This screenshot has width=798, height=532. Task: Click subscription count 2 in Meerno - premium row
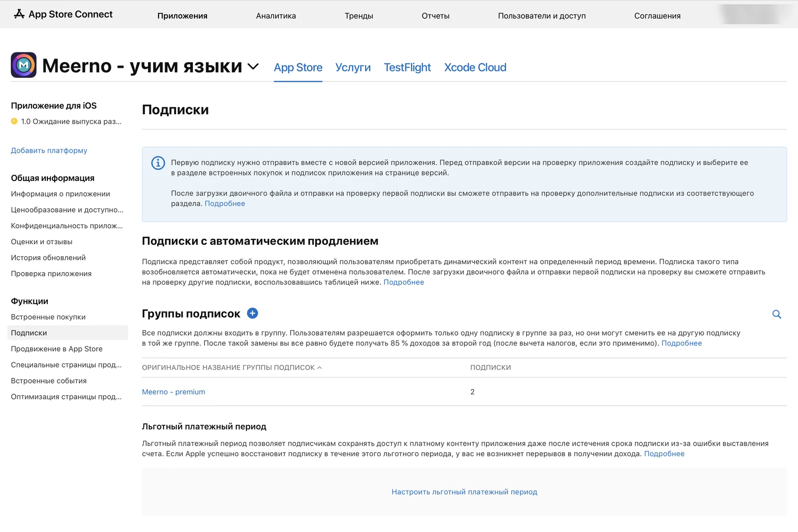coord(472,392)
